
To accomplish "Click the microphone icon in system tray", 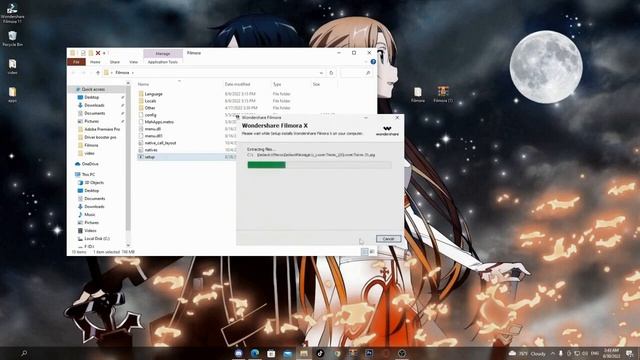I will (560, 353).
